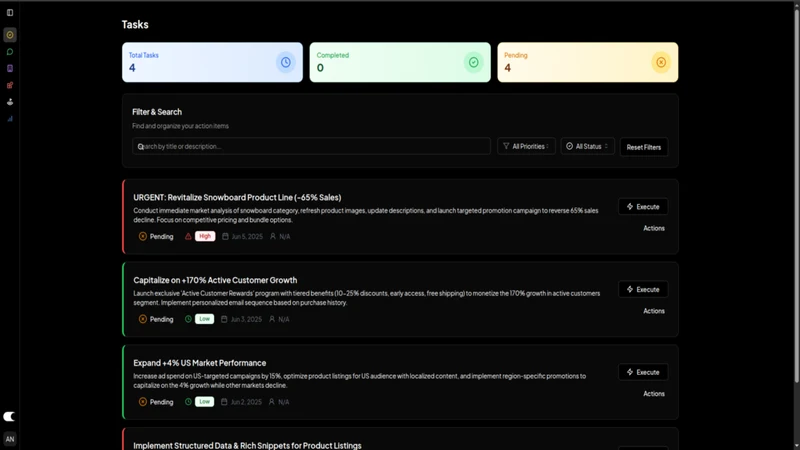Select the Completed summary card
This screenshot has width=800, height=450.
tap(400, 62)
